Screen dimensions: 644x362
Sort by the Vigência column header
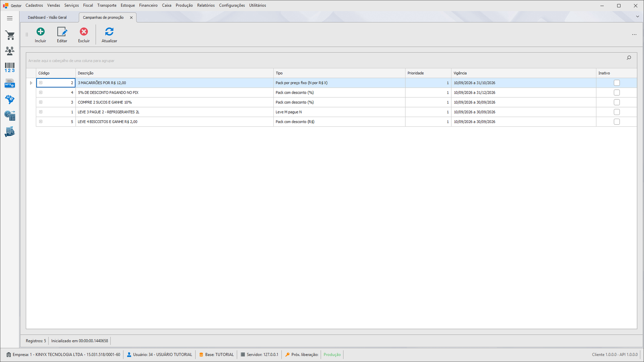point(524,73)
